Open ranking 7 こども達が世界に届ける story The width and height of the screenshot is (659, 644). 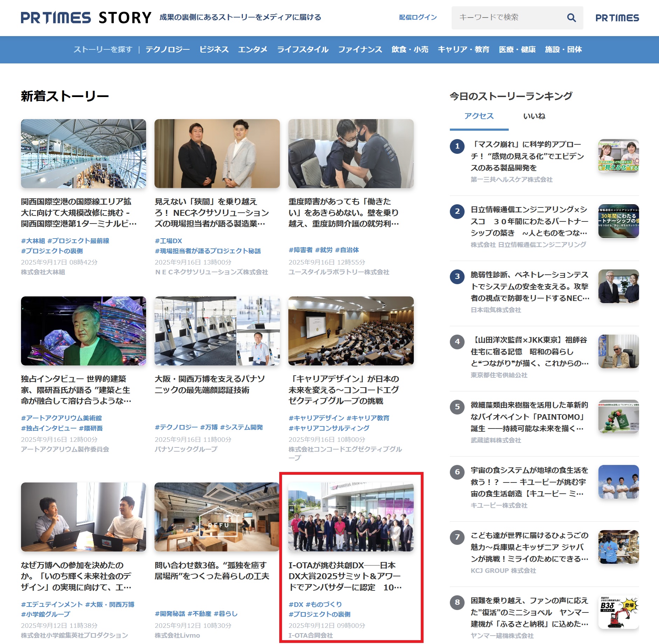pos(530,547)
